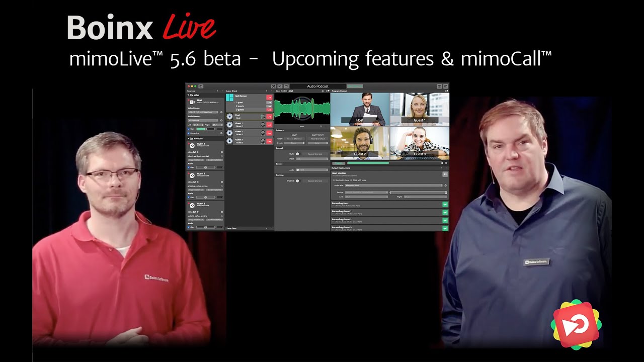
Task: Toggle the Guest 3 Gain checkbox
Action: click(x=188, y=227)
